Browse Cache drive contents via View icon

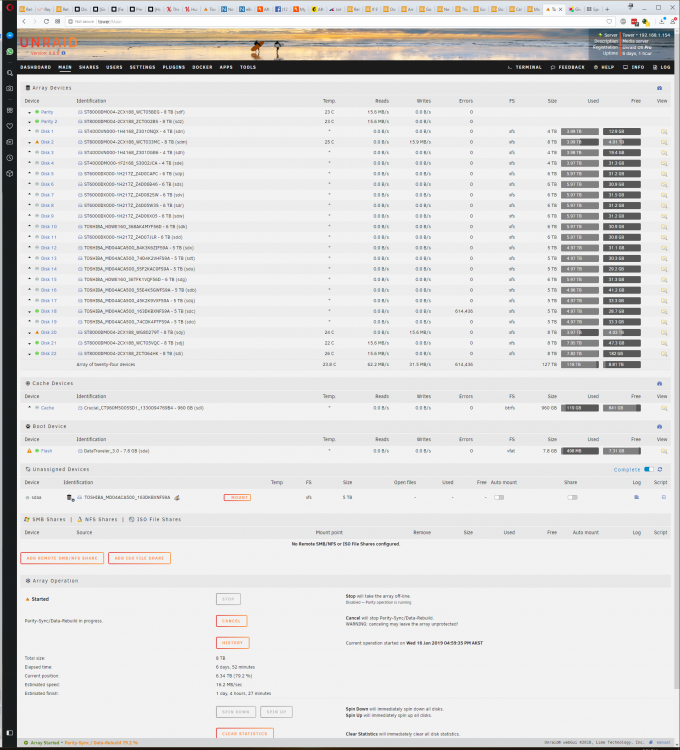(664, 408)
